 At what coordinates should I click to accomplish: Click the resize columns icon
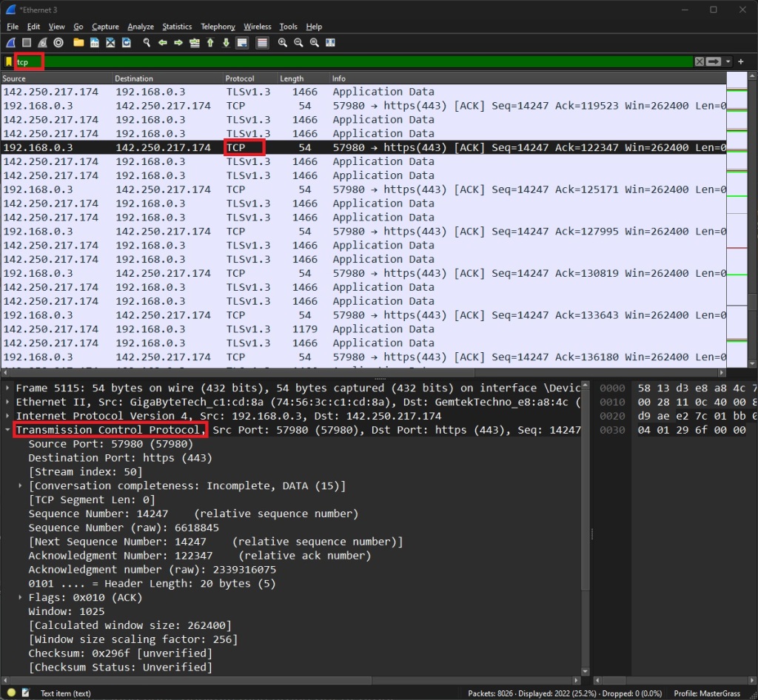[x=330, y=43]
